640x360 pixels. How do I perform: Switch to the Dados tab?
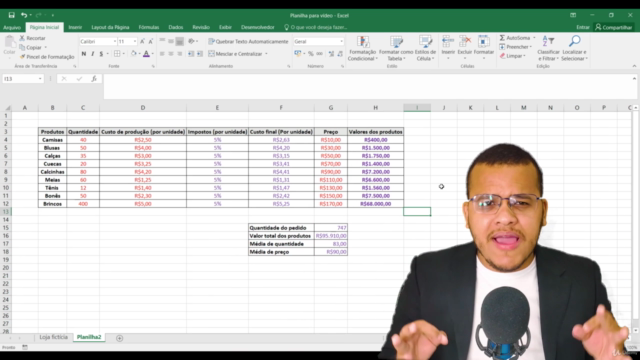point(176,27)
